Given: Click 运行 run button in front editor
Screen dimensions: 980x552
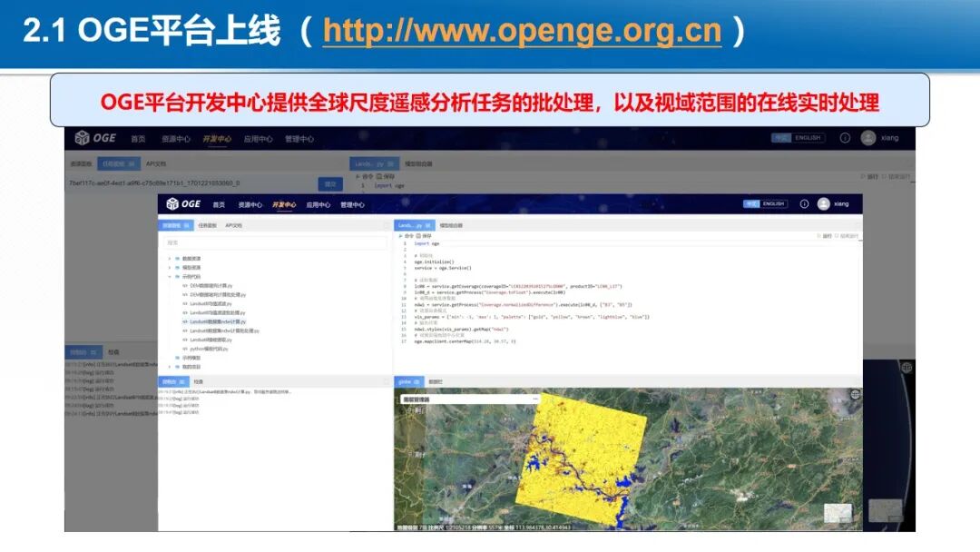Looking at the screenshot, I should click(824, 236).
